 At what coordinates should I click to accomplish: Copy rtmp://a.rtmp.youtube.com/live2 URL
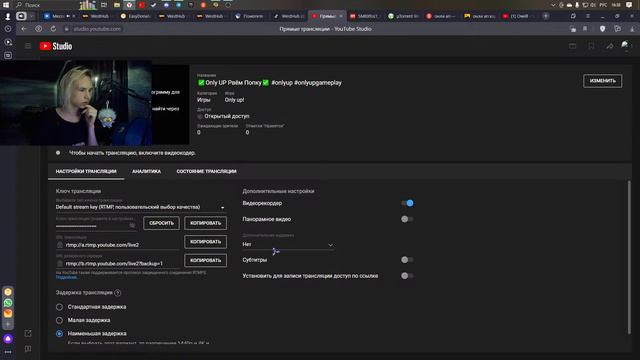pyautogui.click(x=205, y=242)
